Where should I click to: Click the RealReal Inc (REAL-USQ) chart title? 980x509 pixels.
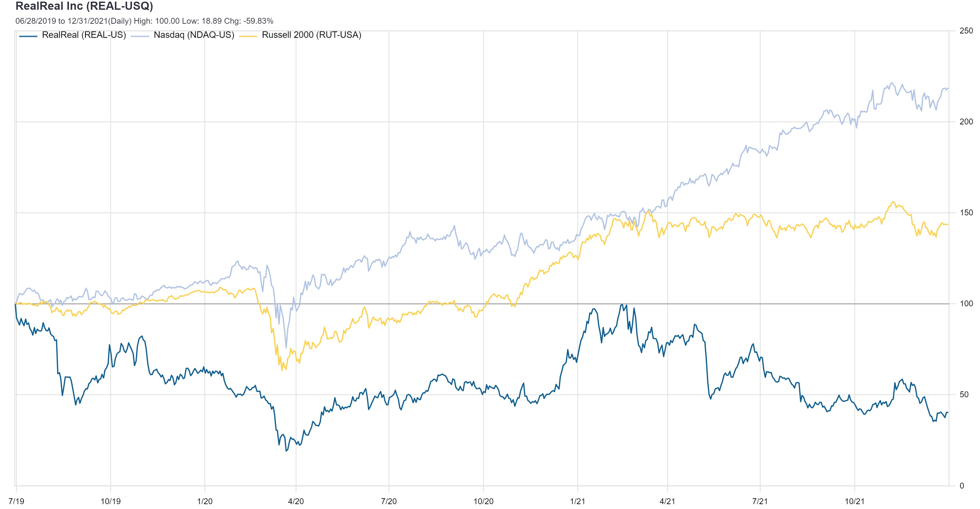[84, 6]
